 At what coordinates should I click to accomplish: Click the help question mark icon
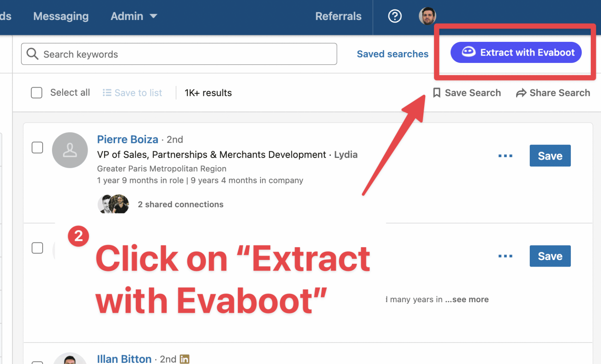395,16
